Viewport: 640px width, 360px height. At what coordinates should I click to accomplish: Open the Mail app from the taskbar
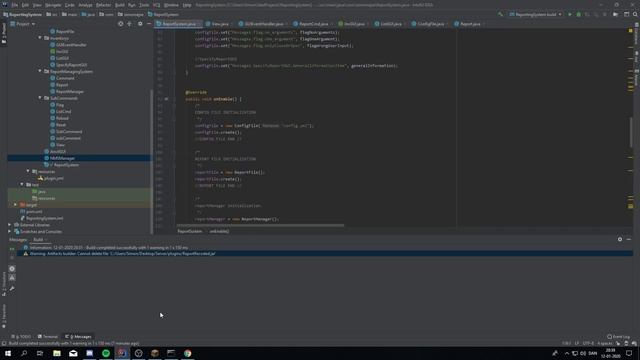click(x=73, y=353)
